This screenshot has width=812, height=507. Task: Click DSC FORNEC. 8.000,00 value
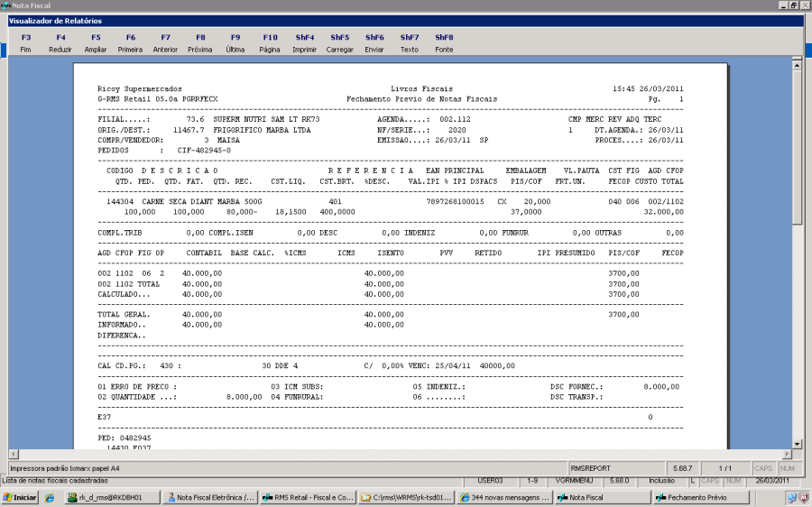[661, 387]
